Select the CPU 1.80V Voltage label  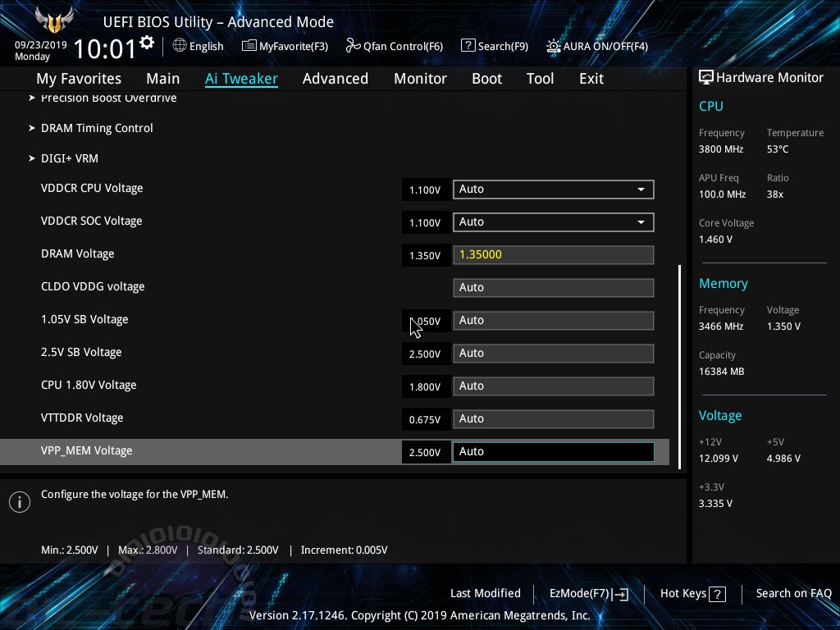(x=89, y=386)
